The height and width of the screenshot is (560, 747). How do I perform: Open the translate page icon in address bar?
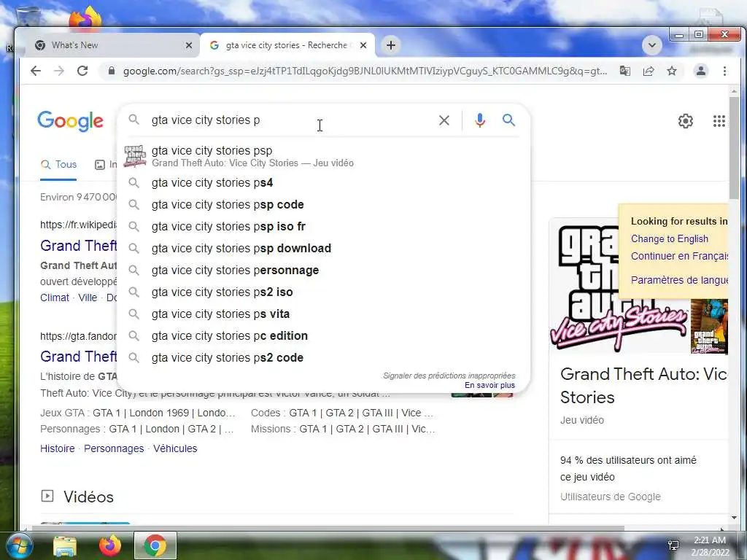coord(624,71)
